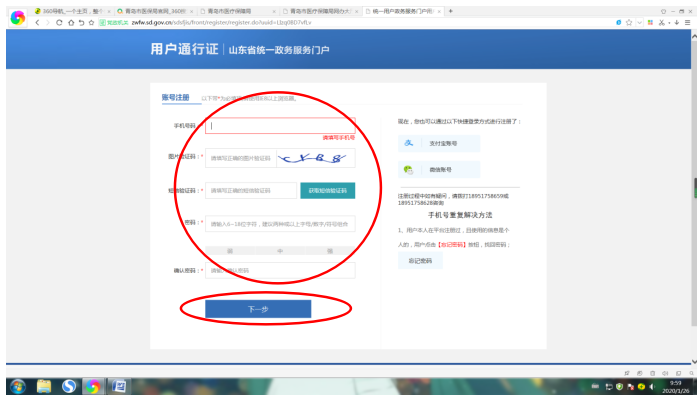
Task: Get SMS verification code button
Action: pos(328,191)
